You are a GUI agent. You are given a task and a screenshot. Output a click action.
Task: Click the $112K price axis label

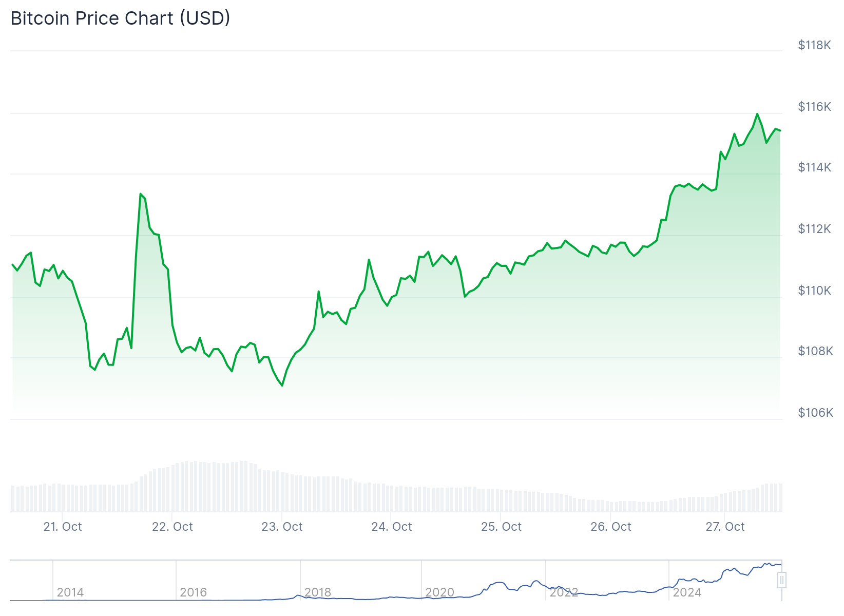[x=814, y=229]
